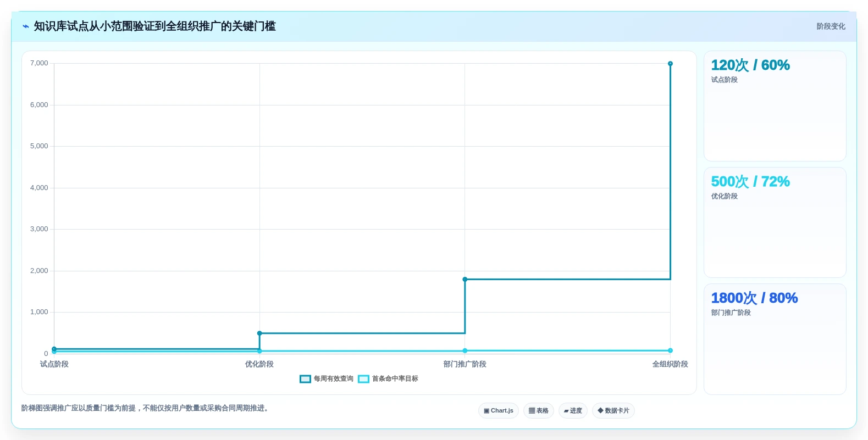The width and height of the screenshot is (868, 440).
Task: Click the 1,000 y-axis label
Action: [x=39, y=312]
